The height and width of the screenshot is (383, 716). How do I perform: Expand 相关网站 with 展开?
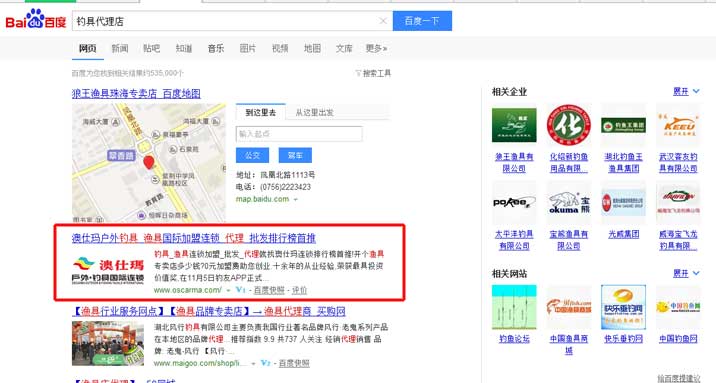[686, 273]
